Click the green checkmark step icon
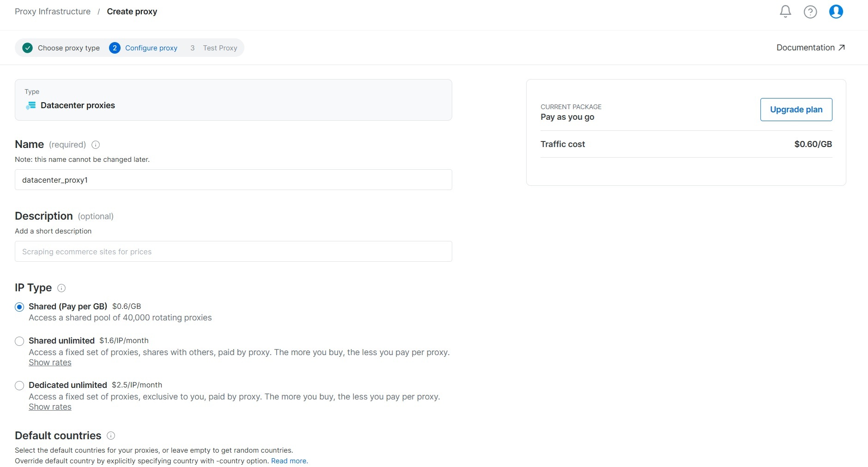This screenshot has height=467, width=868. 28,48
